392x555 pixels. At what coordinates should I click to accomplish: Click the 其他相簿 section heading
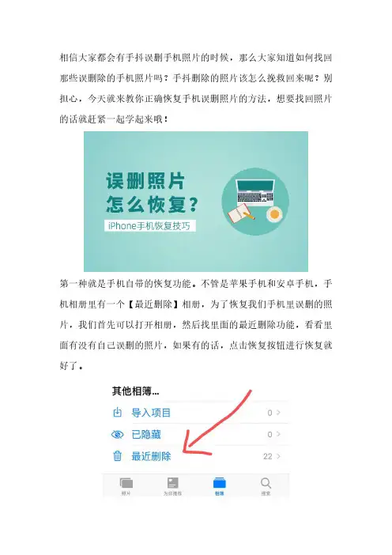(135, 391)
